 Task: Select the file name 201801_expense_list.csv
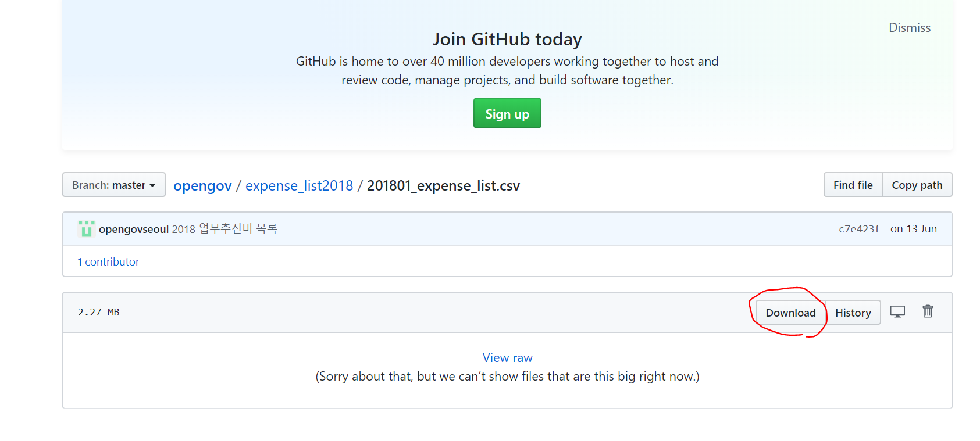pyautogui.click(x=443, y=186)
